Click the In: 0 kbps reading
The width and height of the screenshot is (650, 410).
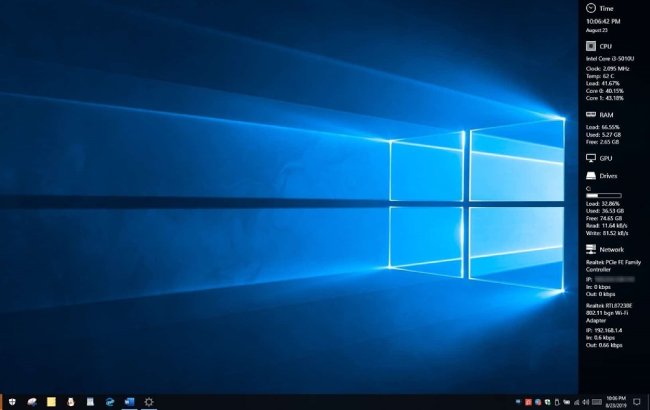(598, 287)
